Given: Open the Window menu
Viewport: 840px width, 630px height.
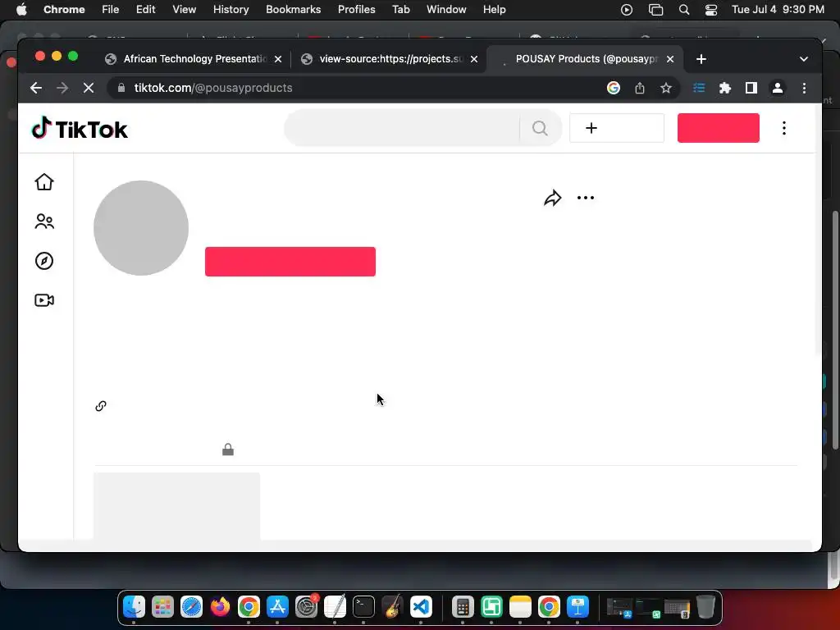Looking at the screenshot, I should pyautogui.click(x=446, y=10).
